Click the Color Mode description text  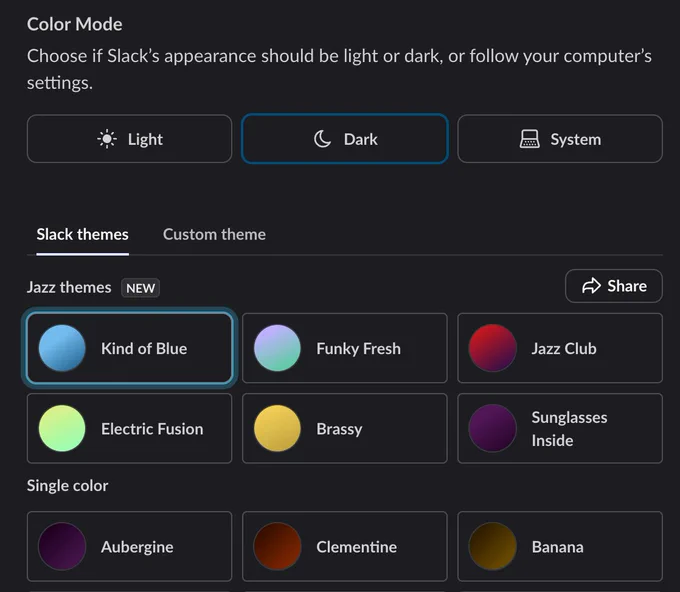[339, 69]
